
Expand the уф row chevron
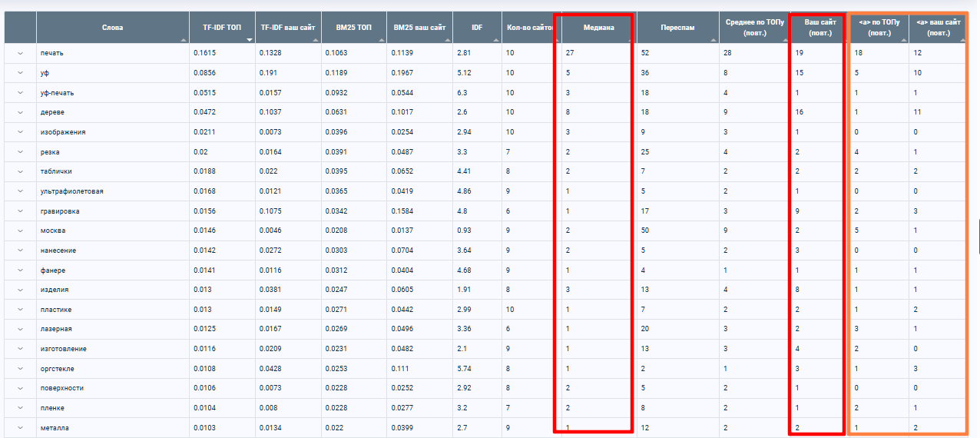click(x=20, y=73)
